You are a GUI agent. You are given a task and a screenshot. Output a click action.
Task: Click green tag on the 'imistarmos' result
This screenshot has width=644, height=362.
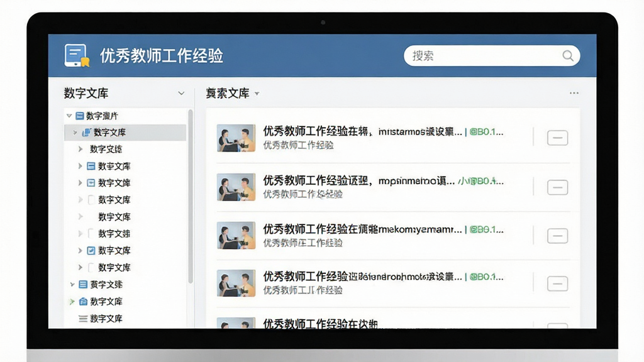click(486, 132)
